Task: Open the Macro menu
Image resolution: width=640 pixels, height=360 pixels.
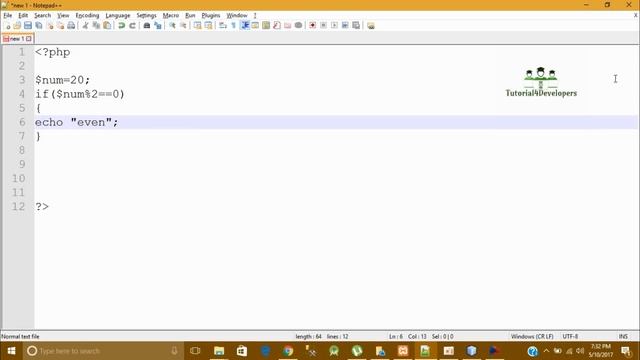Action: [x=171, y=16]
